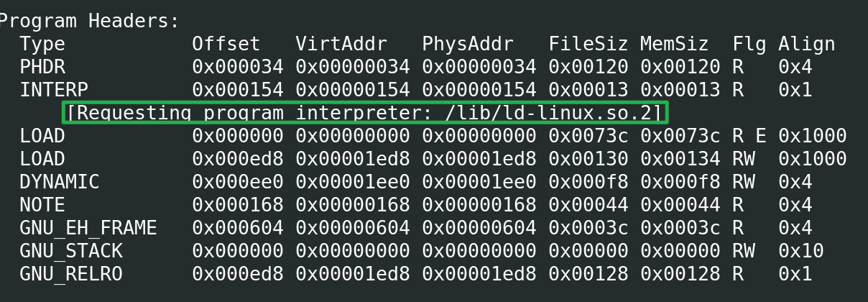Viewport: 868px width, 302px height.
Task: Click the PHDR segment type
Action: (x=42, y=67)
